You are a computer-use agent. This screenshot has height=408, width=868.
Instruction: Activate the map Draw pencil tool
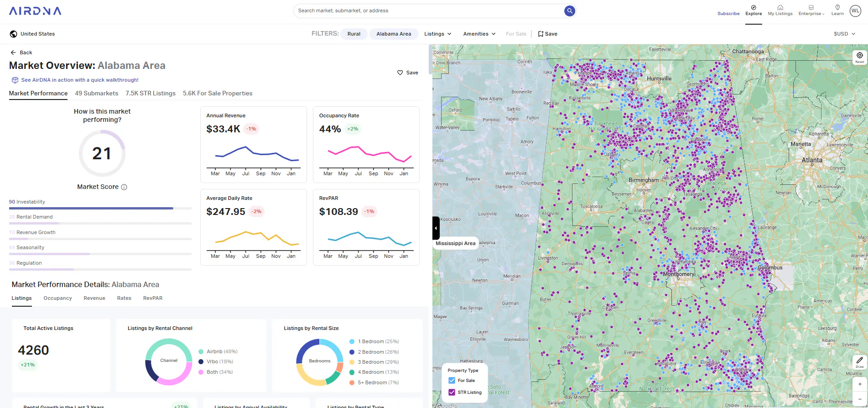point(860,362)
